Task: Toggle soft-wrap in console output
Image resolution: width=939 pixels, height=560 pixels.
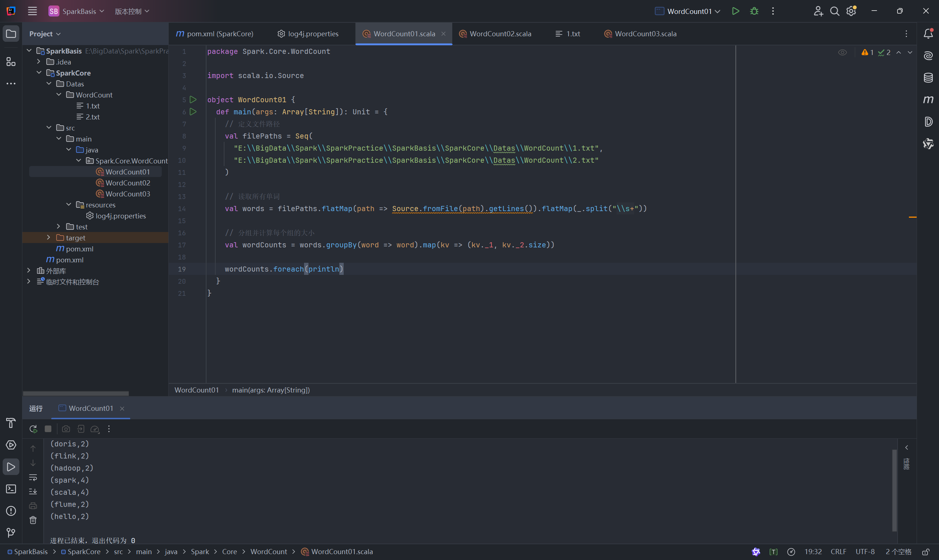Action: click(x=33, y=478)
